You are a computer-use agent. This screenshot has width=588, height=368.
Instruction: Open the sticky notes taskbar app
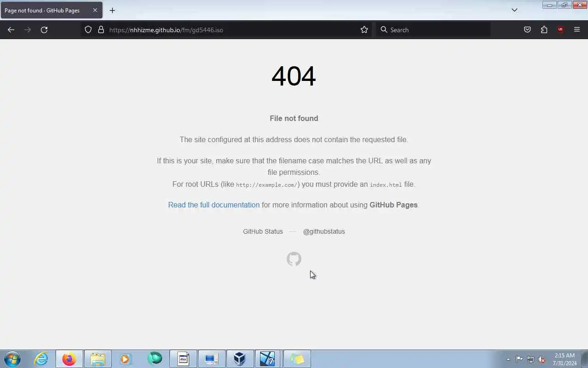(x=297, y=359)
